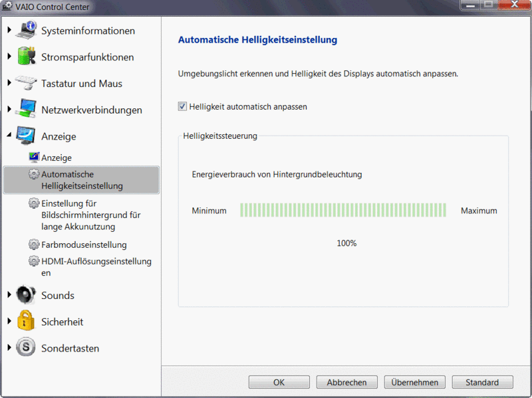Click the Maximum label
Screen dimensions: 532x398
(479, 211)
